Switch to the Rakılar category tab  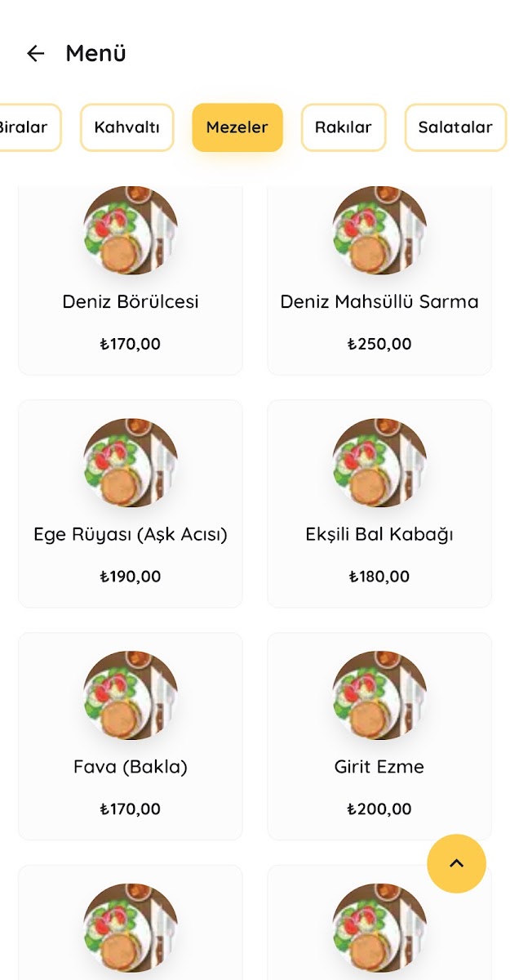click(x=343, y=127)
